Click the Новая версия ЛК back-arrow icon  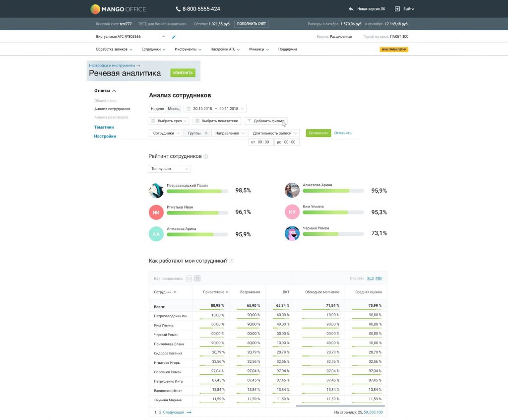351,9
